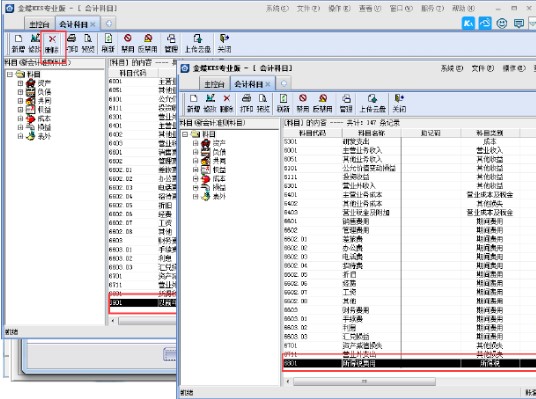This screenshot has height=399, width=536.
Task: Click 上传云盘 upload icon in front window toolbar
Action: [x=373, y=103]
